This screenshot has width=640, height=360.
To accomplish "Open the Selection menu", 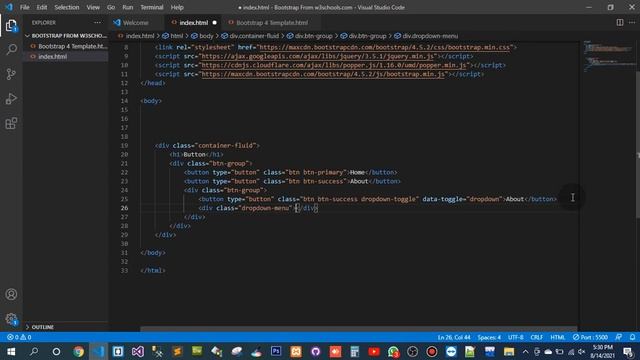I will click(67, 7).
